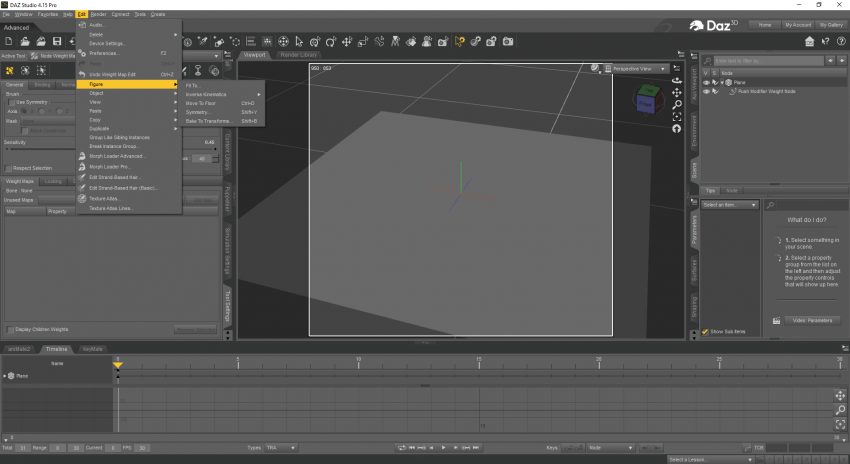Enable Display Children Weights checkbox
The width and height of the screenshot is (850, 464).
[10, 329]
